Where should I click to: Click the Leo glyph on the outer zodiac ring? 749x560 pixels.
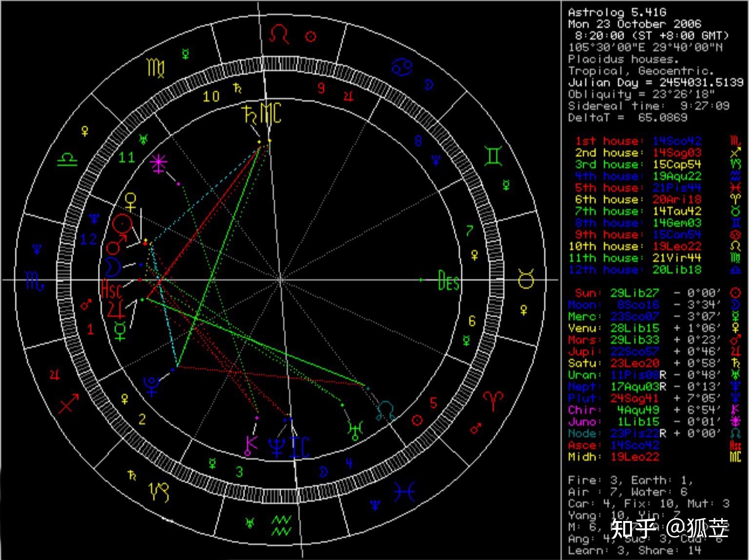[x=279, y=35]
